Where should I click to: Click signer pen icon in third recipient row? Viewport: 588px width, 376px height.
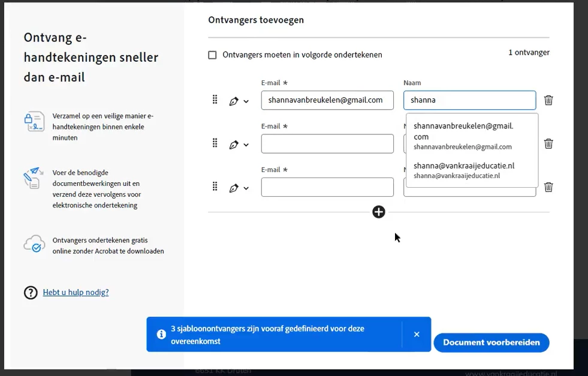click(234, 188)
